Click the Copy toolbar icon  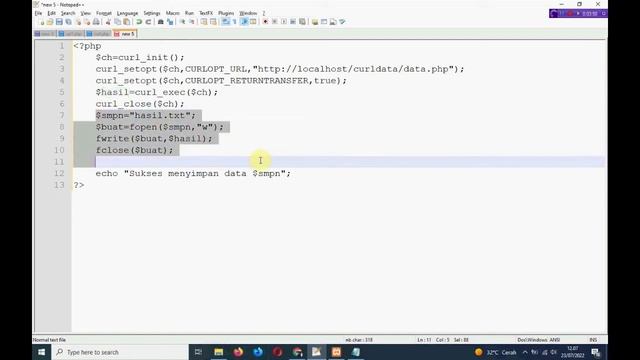[x=118, y=22]
